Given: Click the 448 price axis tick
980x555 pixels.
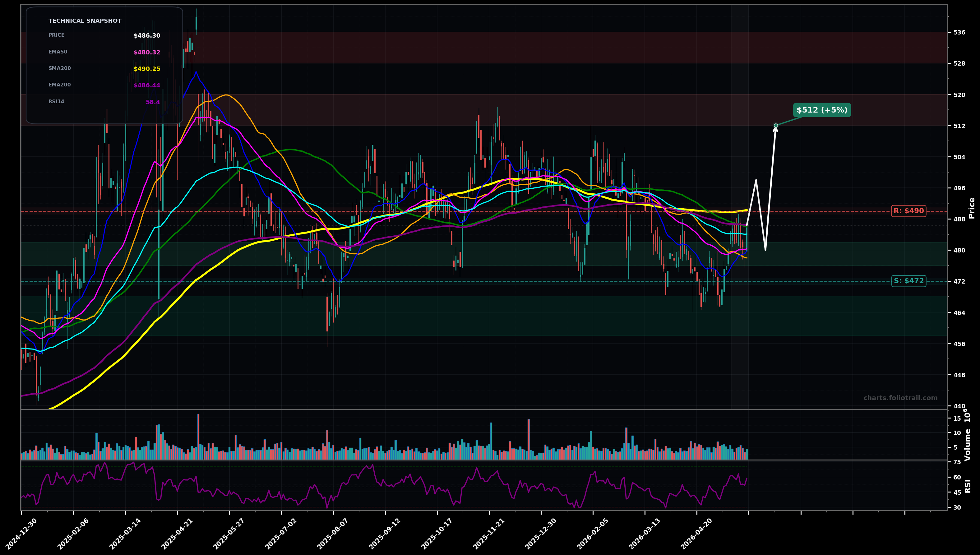Looking at the screenshot, I should coord(959,375).
